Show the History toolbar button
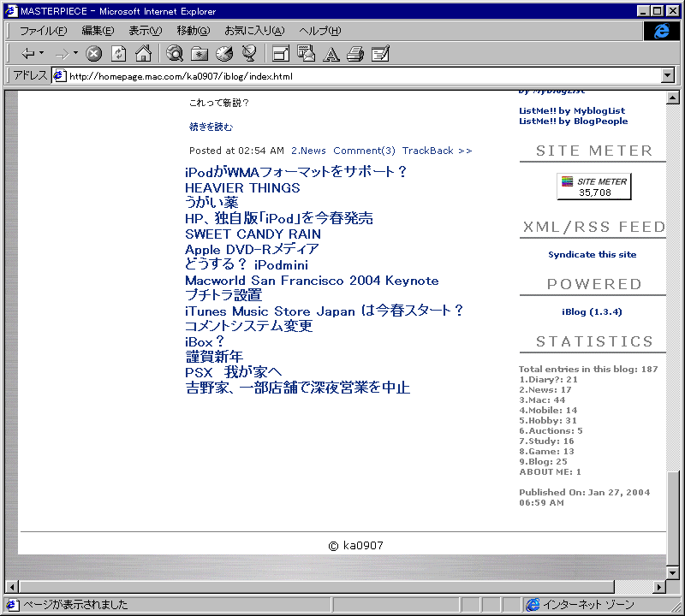Screen dimensions: 685x616 click(x=224, y=54)
